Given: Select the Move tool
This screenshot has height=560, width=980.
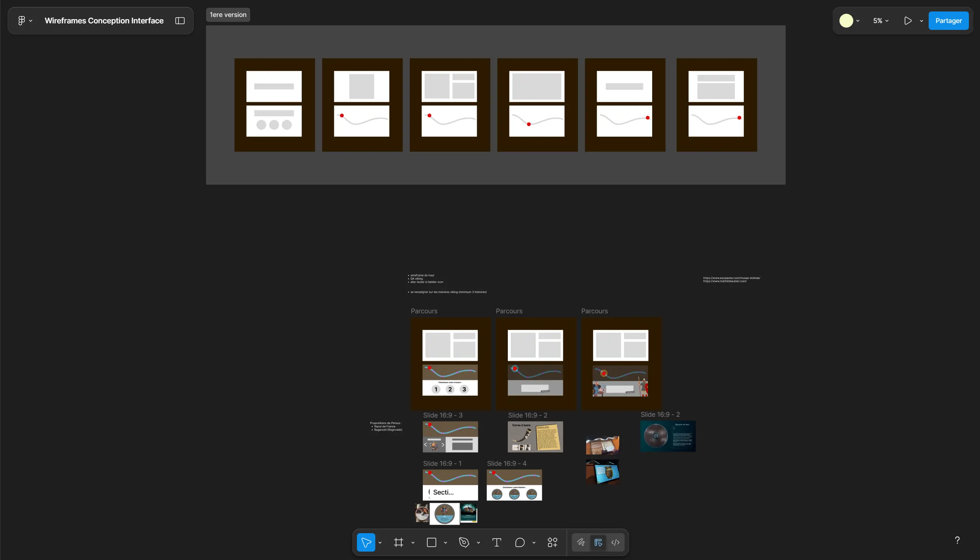Looking at the screenshot, I should [x=366, y=542].
